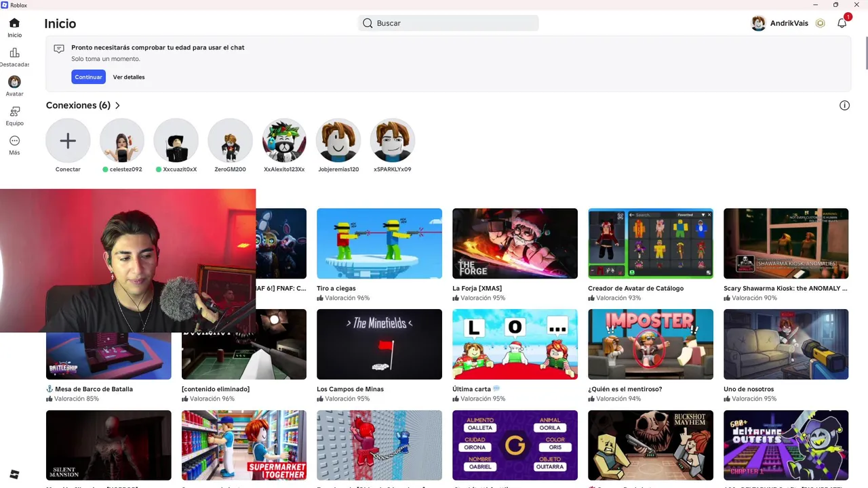This screenshot has height=488, width=868.
Task: Open ZeroGM200 connection avatar
Action: pos(230,140)
